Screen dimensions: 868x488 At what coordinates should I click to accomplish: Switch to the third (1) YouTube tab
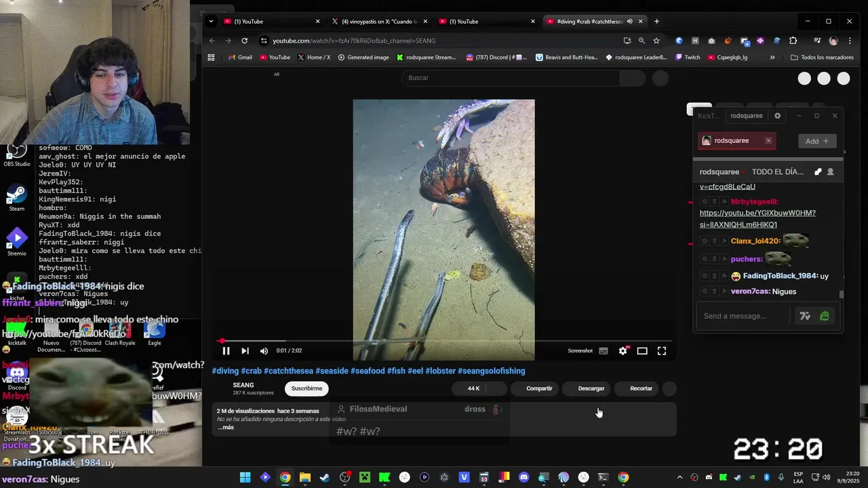(487, 21)
